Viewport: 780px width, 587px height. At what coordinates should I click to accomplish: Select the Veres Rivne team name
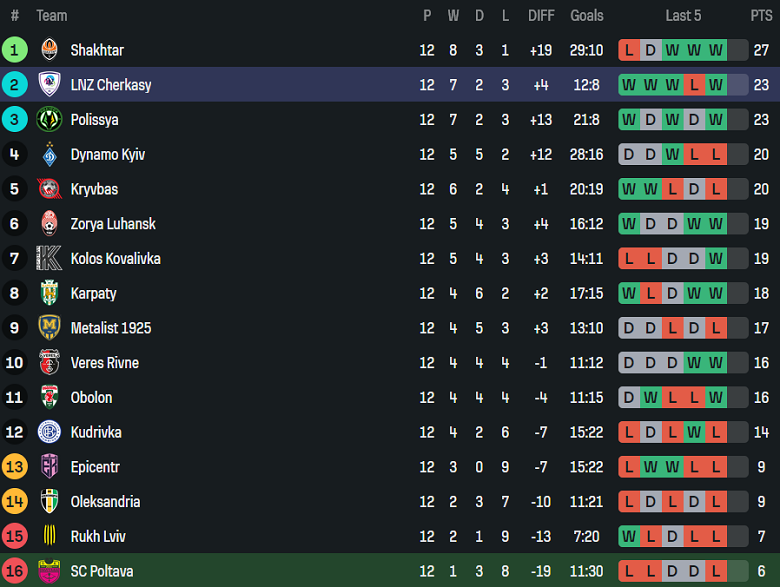(104, 363)
